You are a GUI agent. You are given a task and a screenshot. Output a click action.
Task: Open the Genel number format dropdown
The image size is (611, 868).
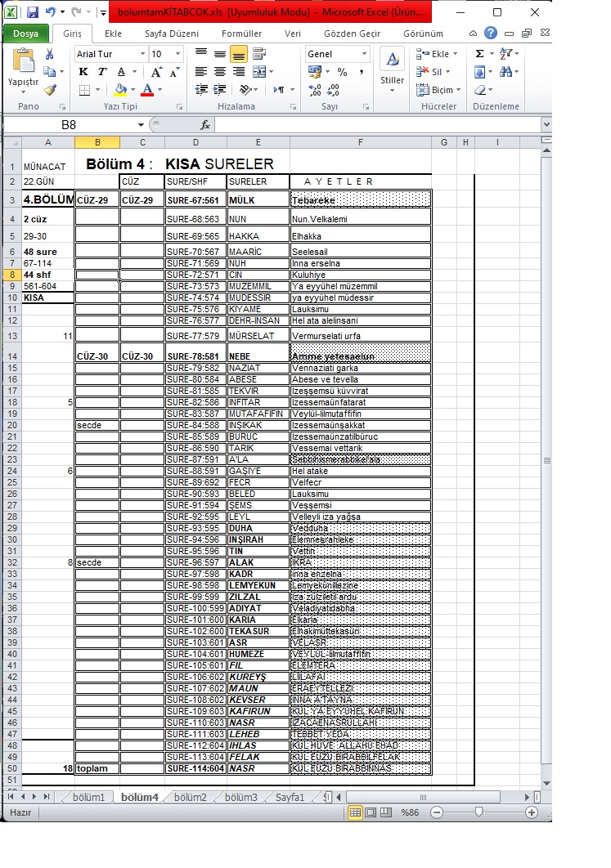(364, 54)
